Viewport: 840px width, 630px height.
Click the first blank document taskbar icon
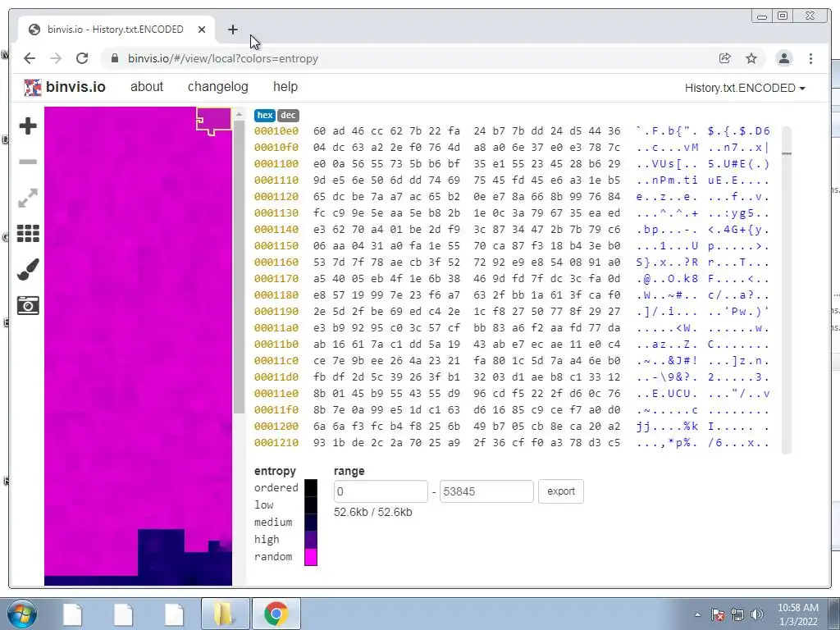tap(73, 614)
